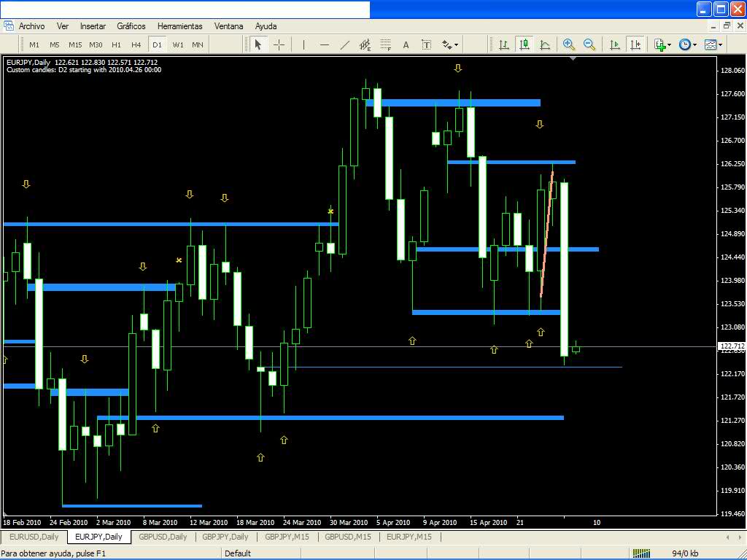Switch to M5 timeframe
The height and width of the screenshot is (560, 747).
55,44
